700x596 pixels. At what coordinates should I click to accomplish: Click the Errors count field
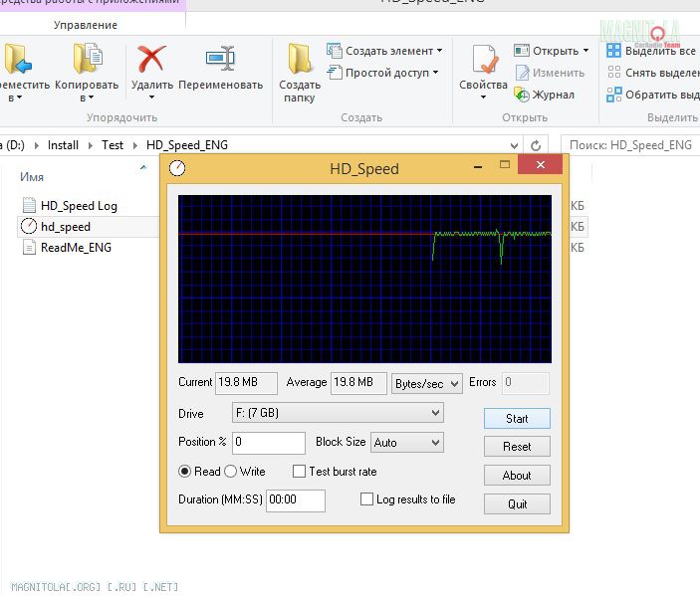526,383
